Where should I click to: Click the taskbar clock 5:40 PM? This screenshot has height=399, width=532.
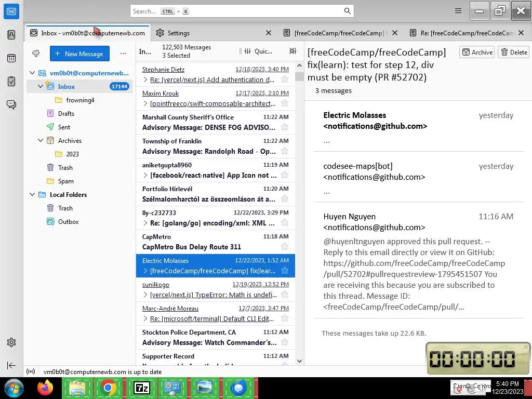coord(508,384)
